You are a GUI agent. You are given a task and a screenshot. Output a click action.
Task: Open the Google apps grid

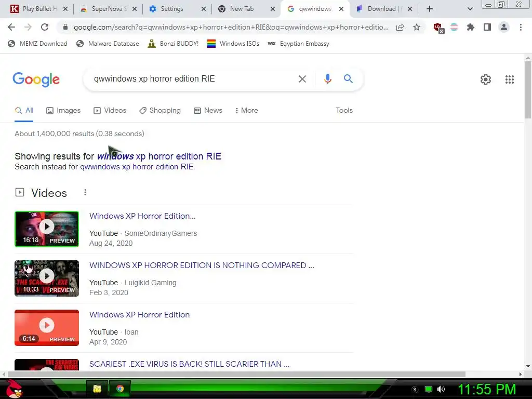[x=509, y=79]
